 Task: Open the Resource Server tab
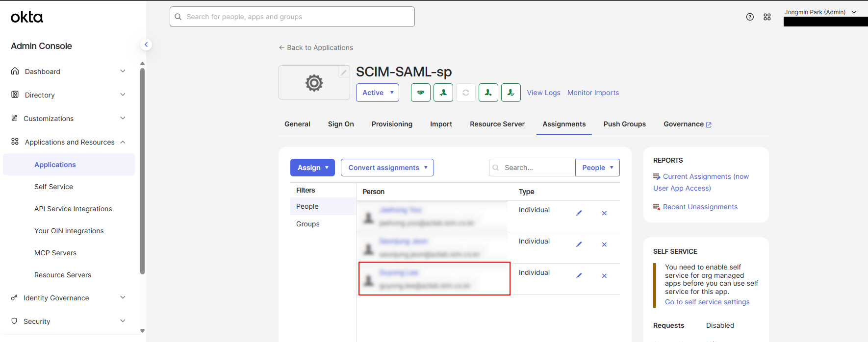click(x=497, y=124)
